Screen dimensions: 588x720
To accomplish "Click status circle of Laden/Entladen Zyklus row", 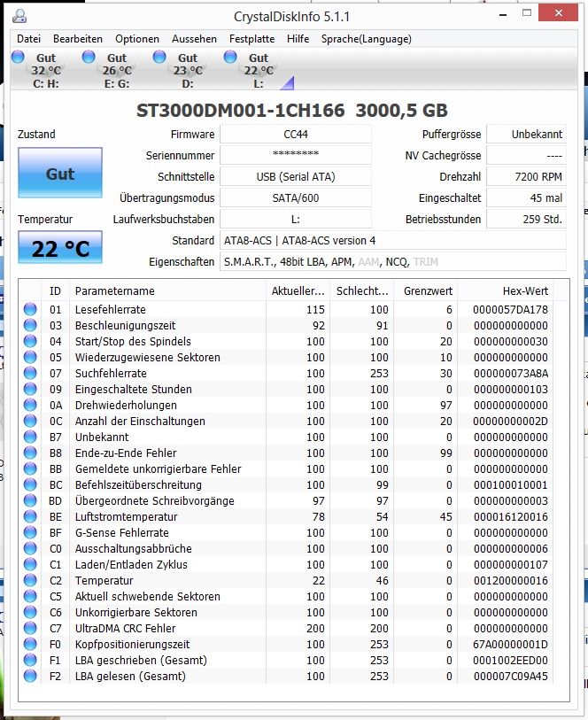I will [30, 564].
